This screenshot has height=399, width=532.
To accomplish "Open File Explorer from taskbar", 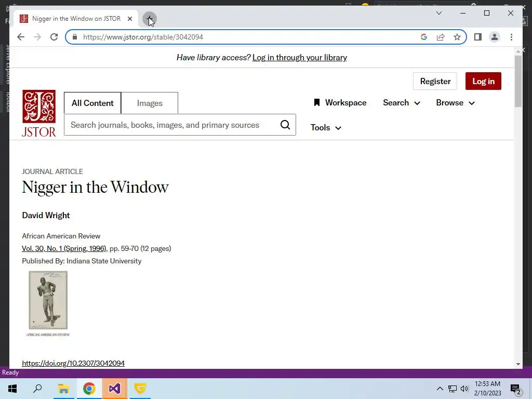I will tap(63, 389).
